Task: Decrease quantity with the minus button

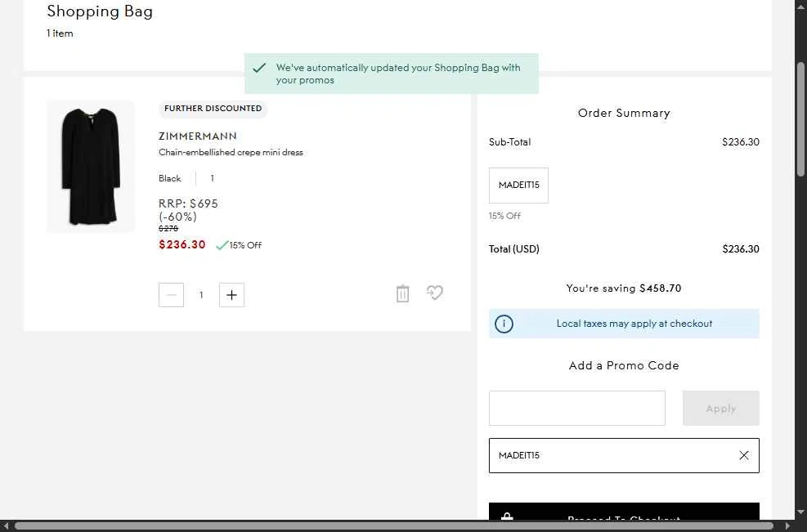Action: pos(172,295)
